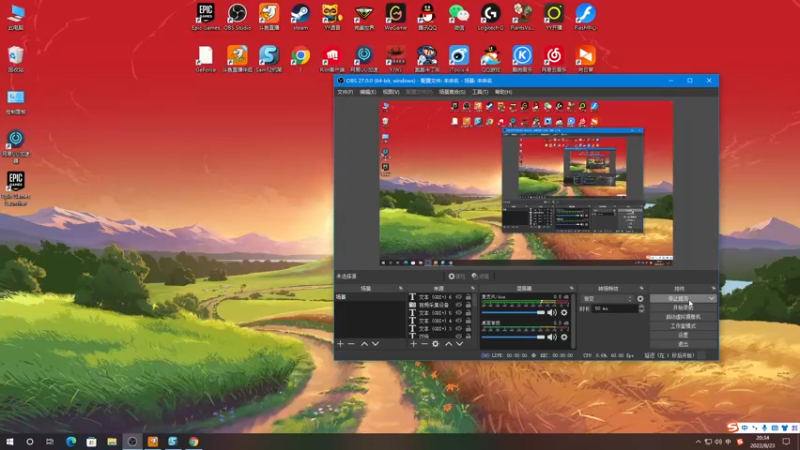Open the Scene Collection menu in OBS
800x450 pixels.
[x=452, y=92]
